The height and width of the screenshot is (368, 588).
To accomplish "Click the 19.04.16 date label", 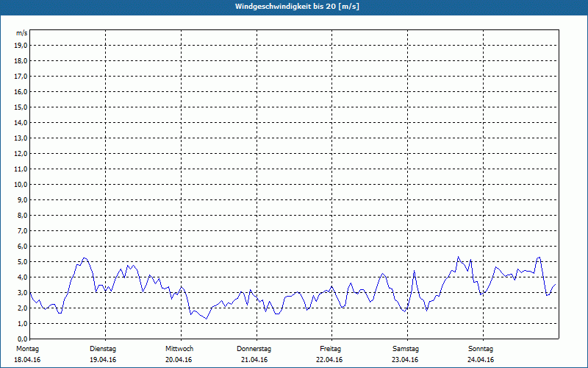I will [103, 360].
